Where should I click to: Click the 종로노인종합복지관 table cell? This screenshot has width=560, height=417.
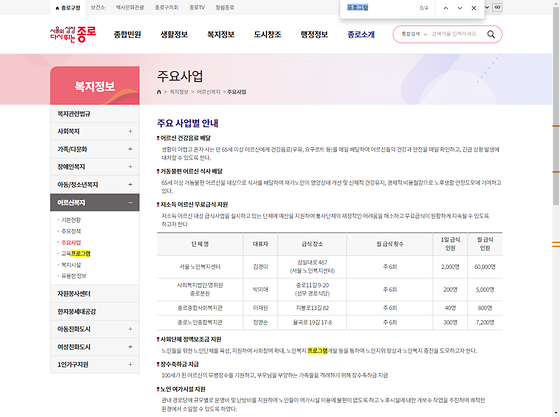[200, 322]
